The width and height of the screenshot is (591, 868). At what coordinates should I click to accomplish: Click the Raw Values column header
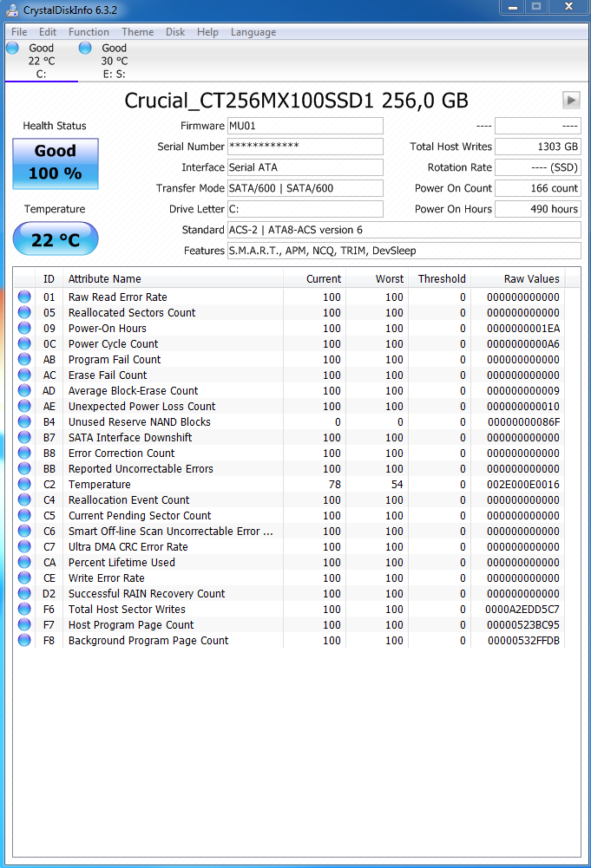click(x=517, y=279)
